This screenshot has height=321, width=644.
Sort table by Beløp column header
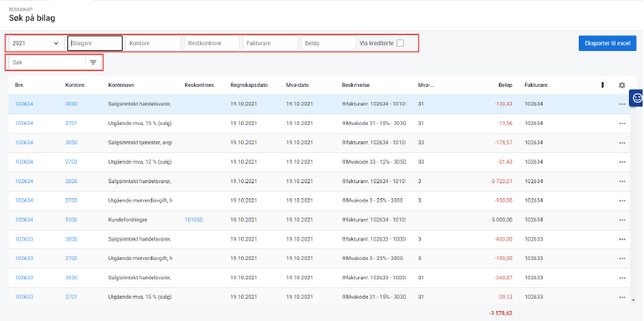click(x=505, y=85)
